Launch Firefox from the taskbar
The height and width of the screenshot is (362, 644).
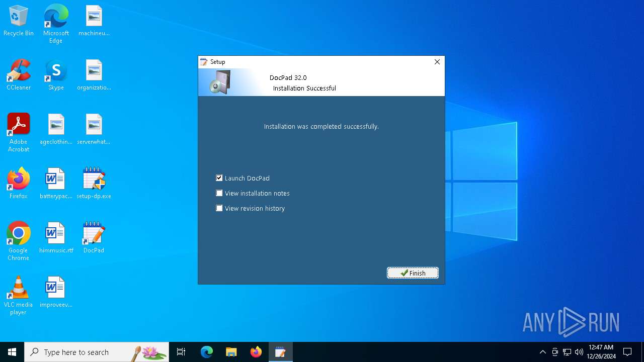[x=256, y=352]
